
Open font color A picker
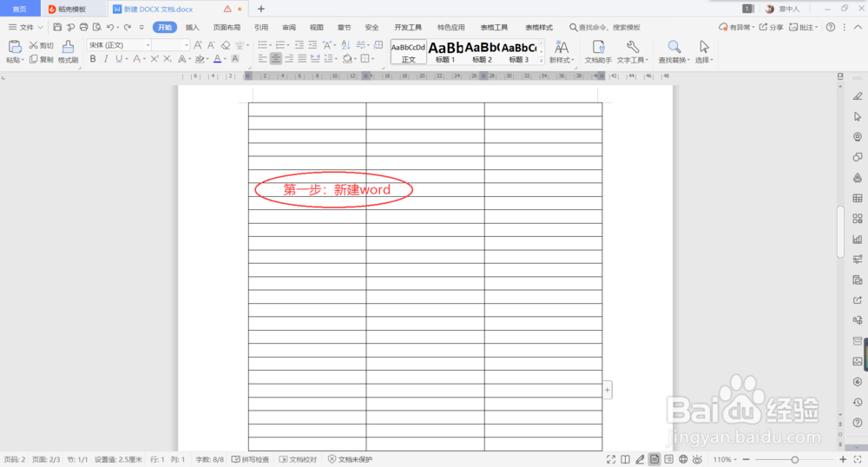click(x=218, y=59)
